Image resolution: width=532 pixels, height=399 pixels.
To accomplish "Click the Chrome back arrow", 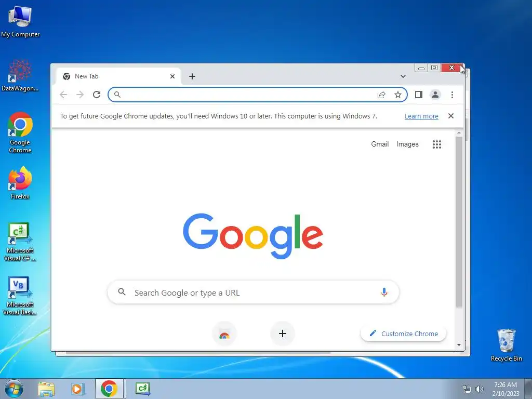I will 63,95.
